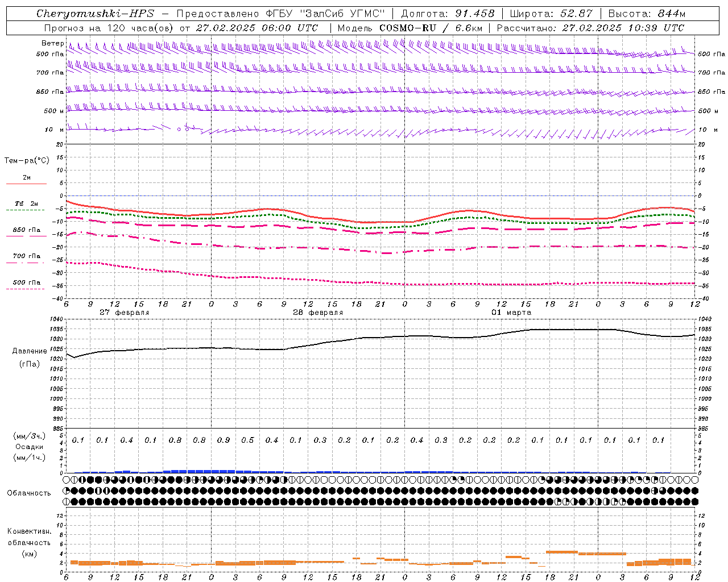The image size is (728, 582).
Task: Click the station title Cheryomushki-HPS
Action: (95, 14)
